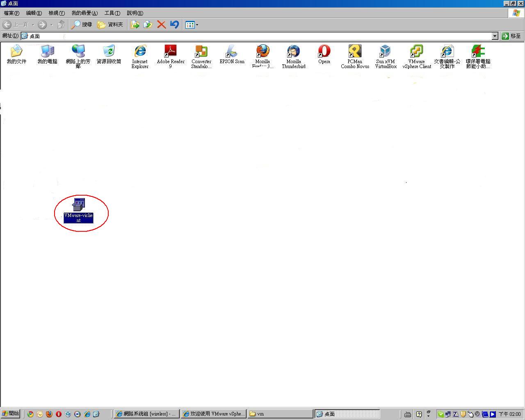Open the Back button history dropdown

pos(33,25)
